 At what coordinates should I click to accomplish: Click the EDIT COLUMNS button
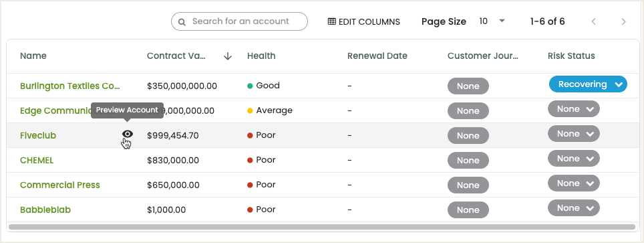364,22
